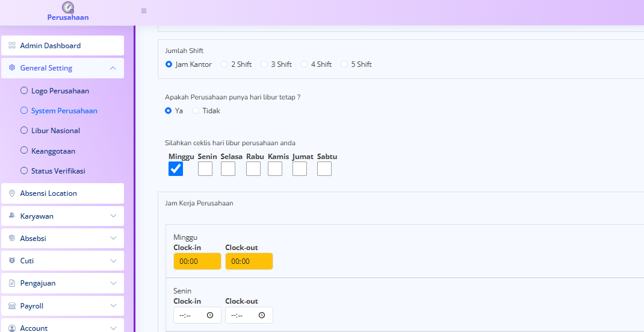Click the Payroll bank icon
This screenshot has width=644, height=332.
pos(12,306)
